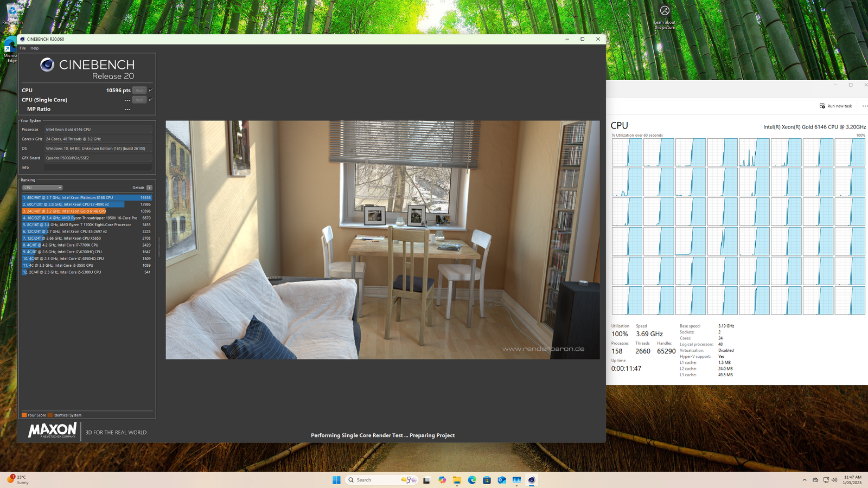Open the three-dots menu in Task Manager
Image resolution: width=868 pixels, height=488 pixels.
[865, 106]
